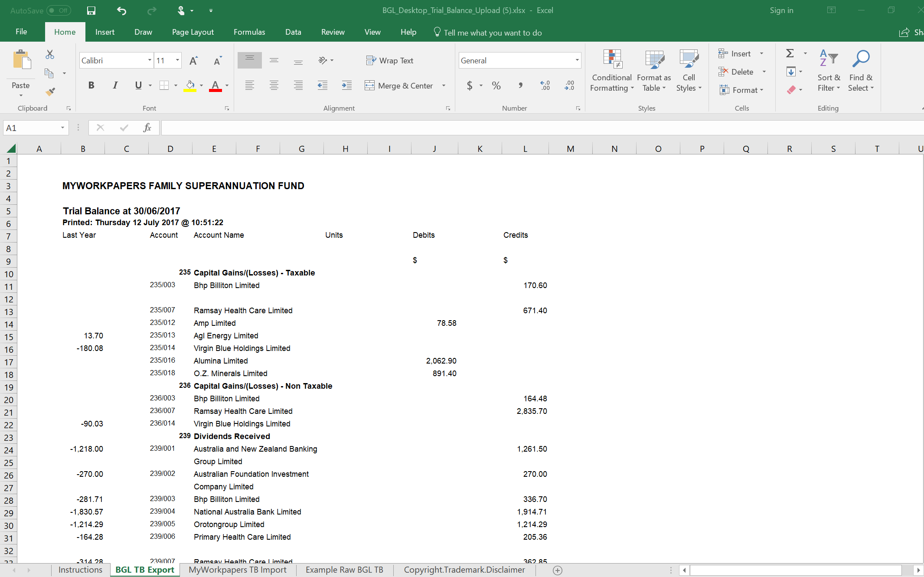
Task: Click the Increase Decimal icon
Action: tap(545, 85)
